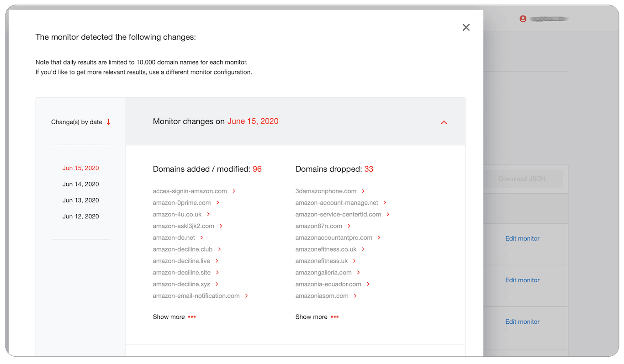Select Jun 15, 2020 in date list
Viewport: 624px width, 364px height.
81,168
